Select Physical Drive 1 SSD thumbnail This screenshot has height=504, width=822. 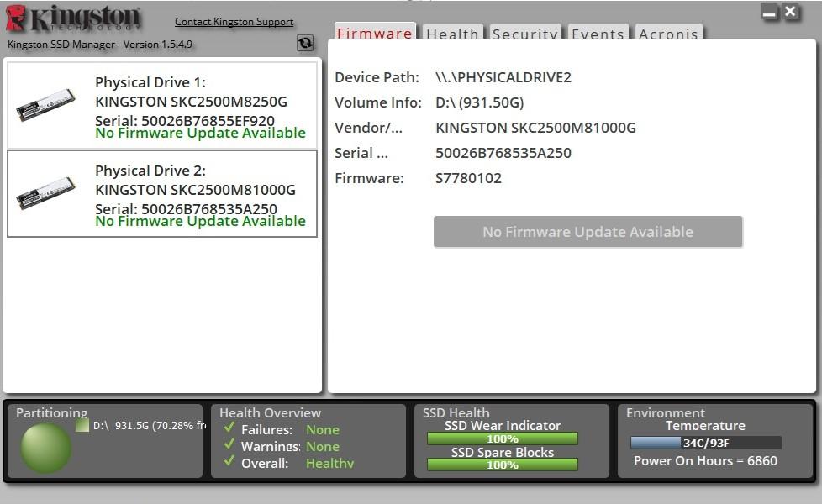coord(45,105)
